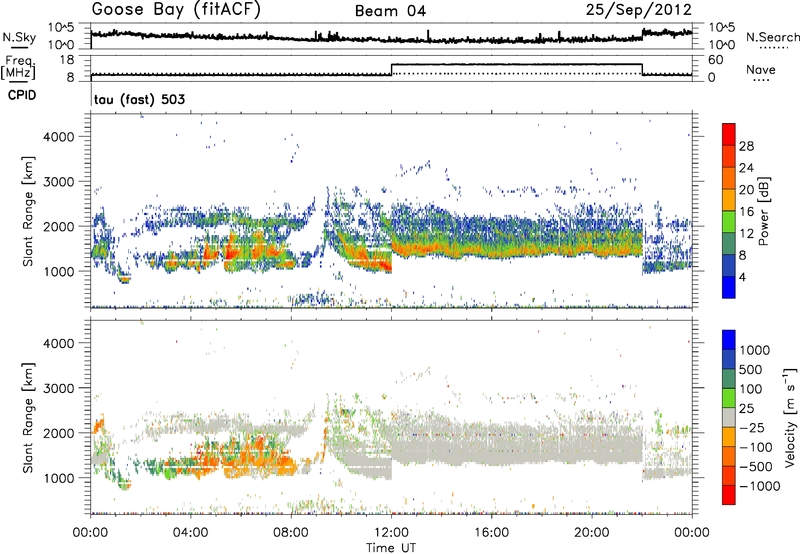
Task: Click the '08:00' time axis tick label
Action: click(x=291, y=533)
